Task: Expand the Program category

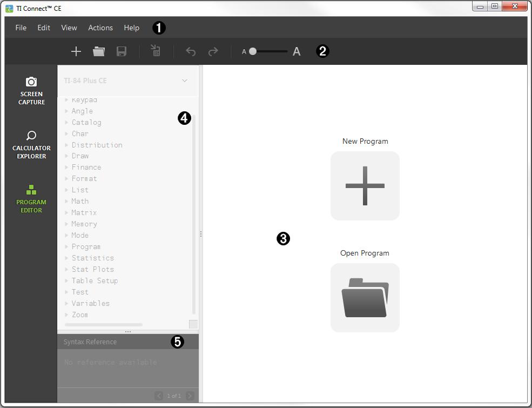Action: (x=66, y=247)
